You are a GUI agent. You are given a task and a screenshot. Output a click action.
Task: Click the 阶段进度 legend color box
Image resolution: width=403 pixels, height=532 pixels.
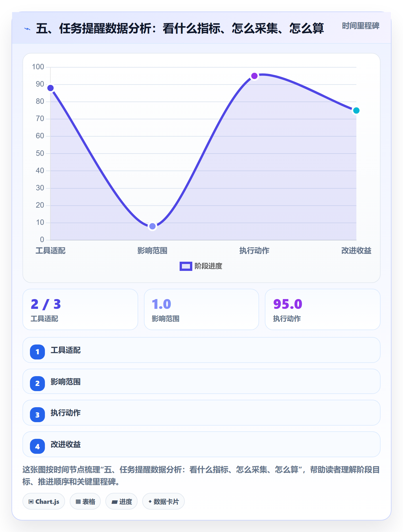[x=186, y=266]
